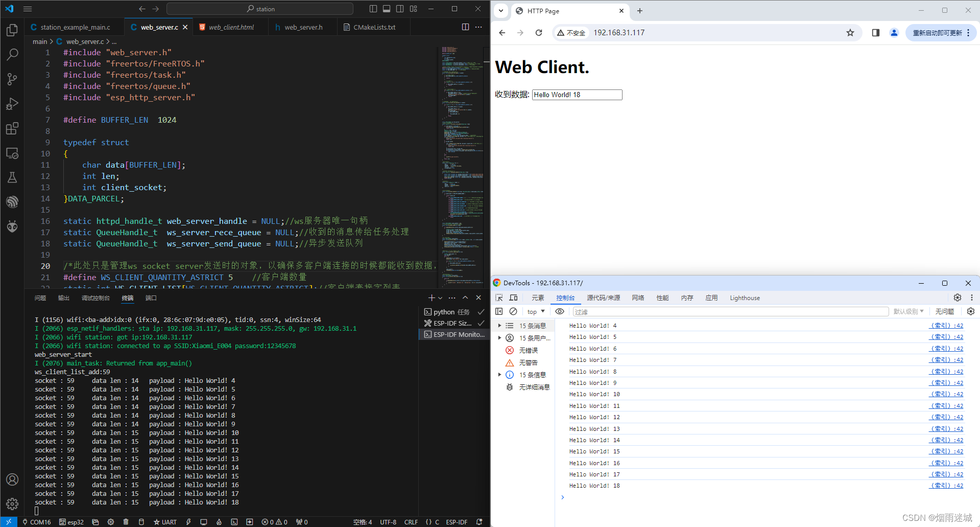
Task: Click the errors and warnings status counter
Action: pyautogui.click(x=275, y=522)
